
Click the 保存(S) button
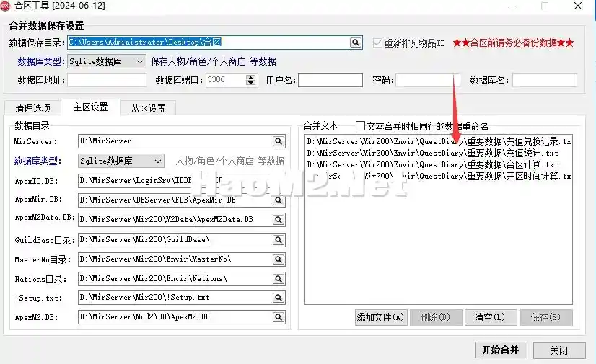(545, 317)
